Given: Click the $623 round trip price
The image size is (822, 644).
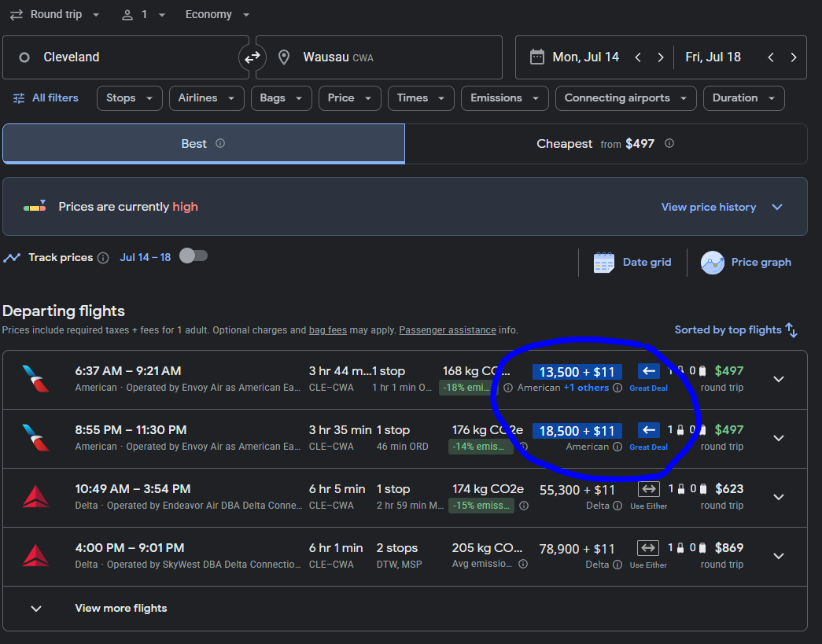Looking at the screenshot, I should pos(729,489).
